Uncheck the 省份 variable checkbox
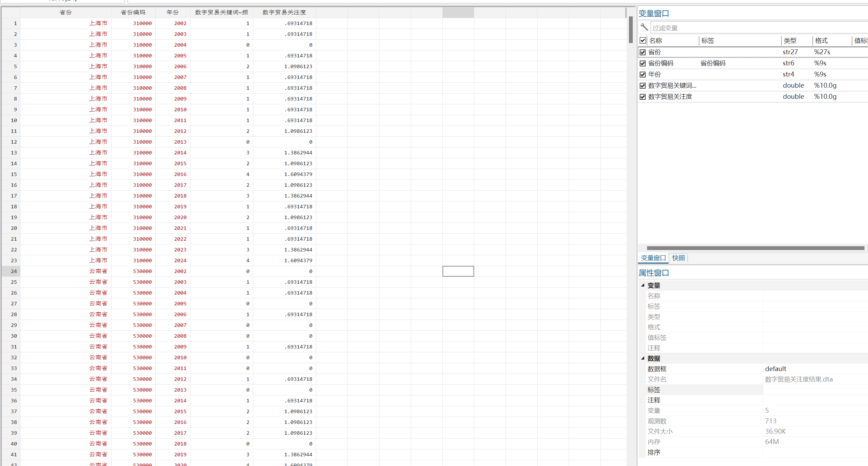The width and height of the screenshot is (868, 466). pyautogui.click(x=642, y=52)
